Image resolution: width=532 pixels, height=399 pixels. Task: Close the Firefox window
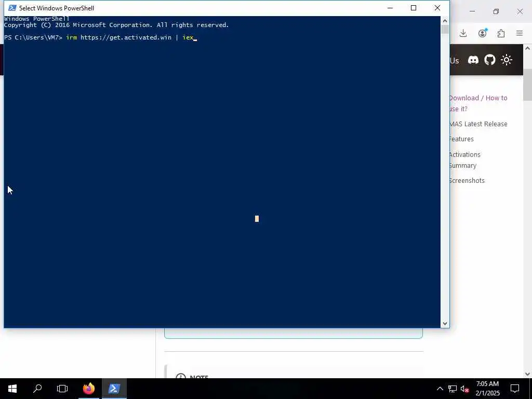point(520,11)
